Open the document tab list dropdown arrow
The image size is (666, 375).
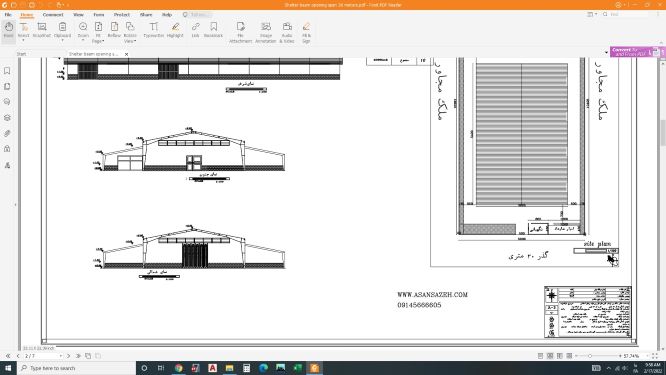coord(606,53)
